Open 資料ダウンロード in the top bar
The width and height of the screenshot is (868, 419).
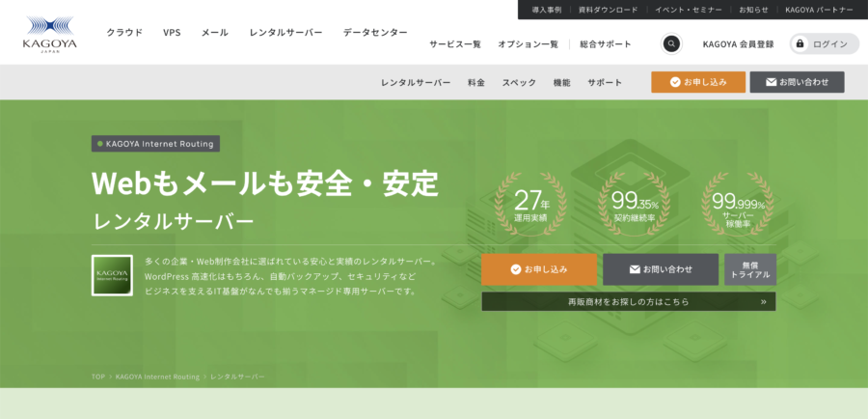coord(609,10)
